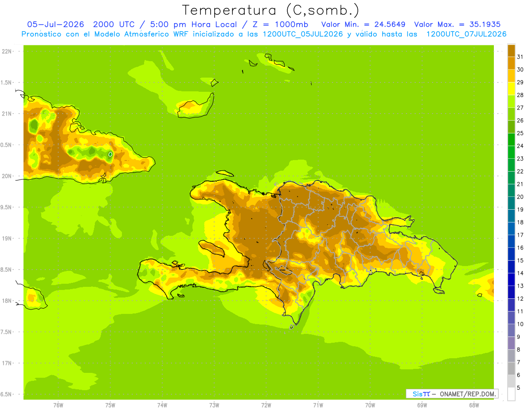Image resolution: width=532 pixels, height=411 pixels.
Task: Click the legend value '28'
Action: (520, 95)
